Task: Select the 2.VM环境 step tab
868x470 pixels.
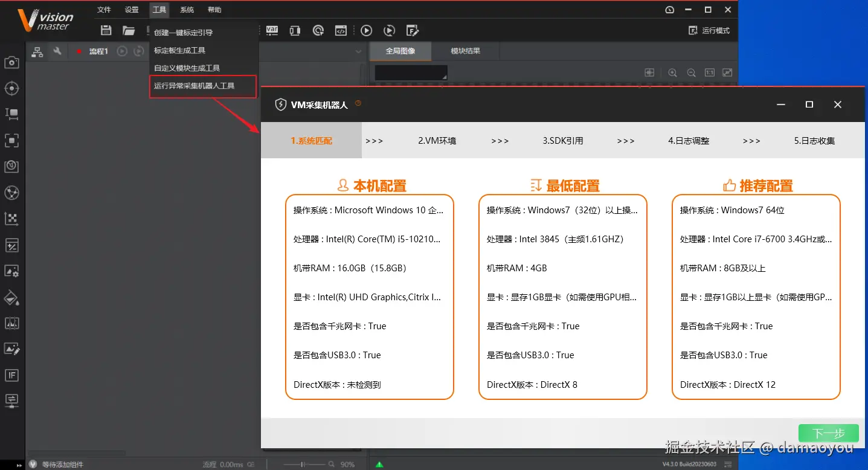Action: (x=437, y=141)
